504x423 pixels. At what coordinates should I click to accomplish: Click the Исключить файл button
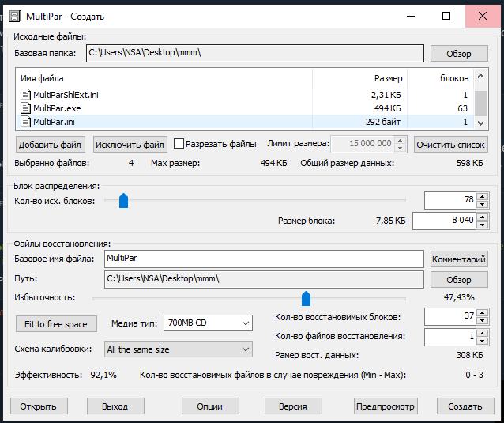130,145
